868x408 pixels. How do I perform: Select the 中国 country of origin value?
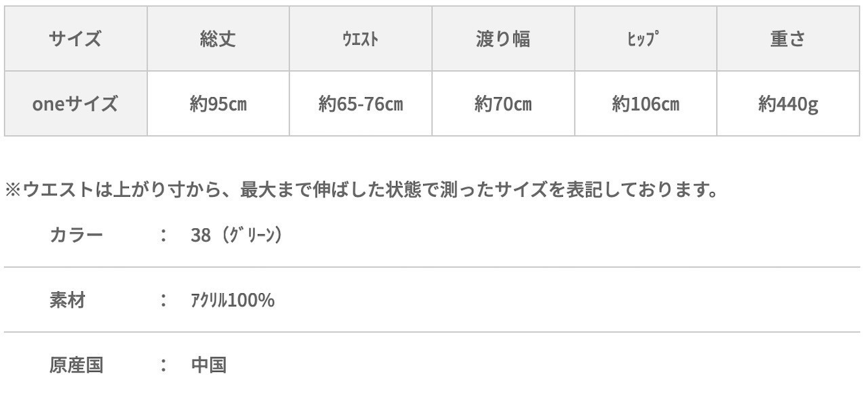[x=209, y=365]
